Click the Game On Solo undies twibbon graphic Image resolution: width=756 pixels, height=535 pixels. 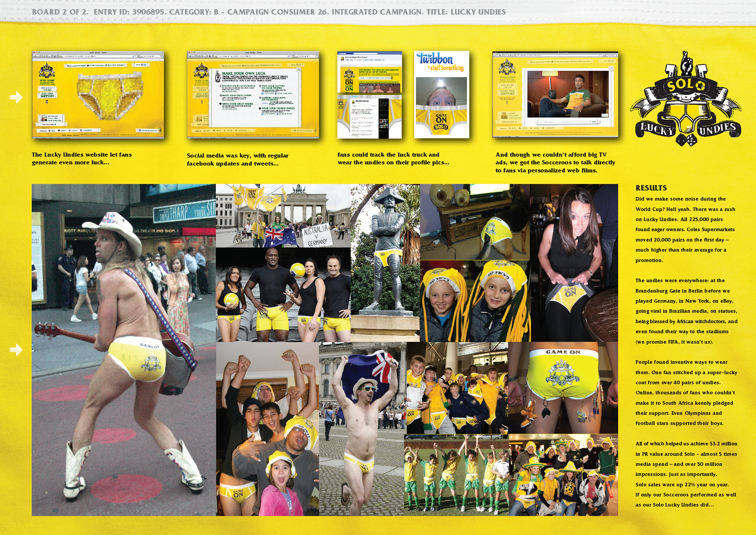[441, 121]
